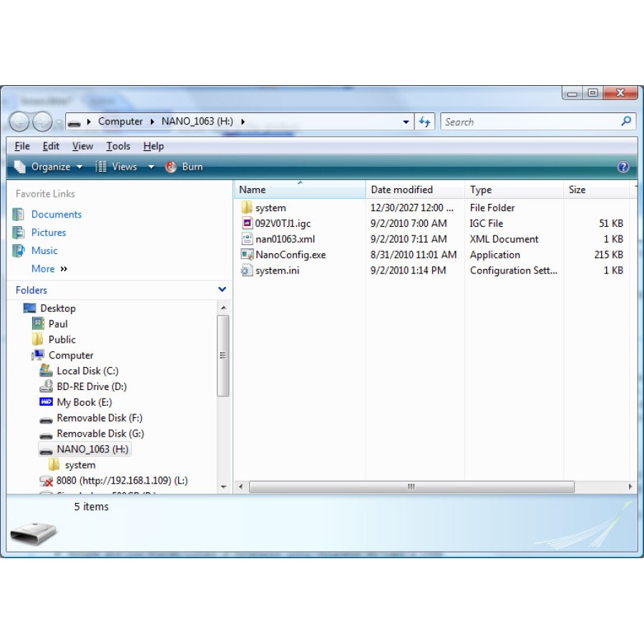Click the Refresh button beside address bar

click(x=424, y=122)
